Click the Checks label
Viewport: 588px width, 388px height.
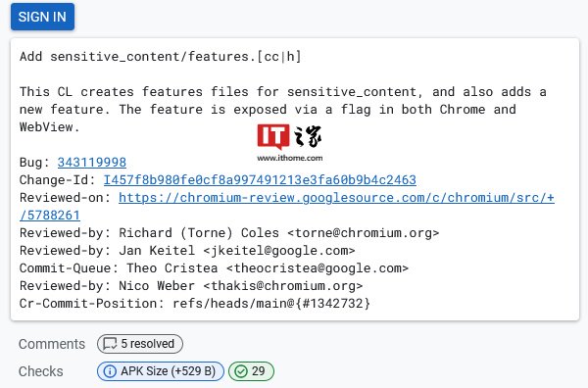[x=41, y=371]
